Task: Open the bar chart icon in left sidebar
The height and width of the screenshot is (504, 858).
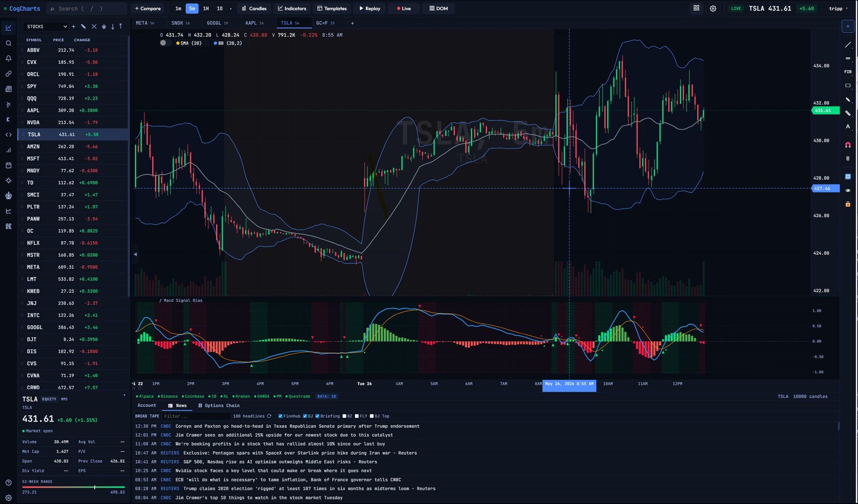Action: pyautogui.click(x=9, y=150)
